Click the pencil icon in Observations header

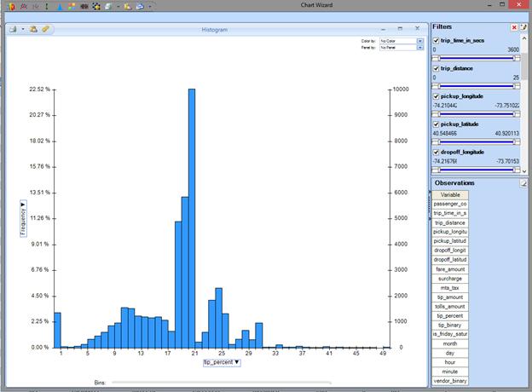523,183
